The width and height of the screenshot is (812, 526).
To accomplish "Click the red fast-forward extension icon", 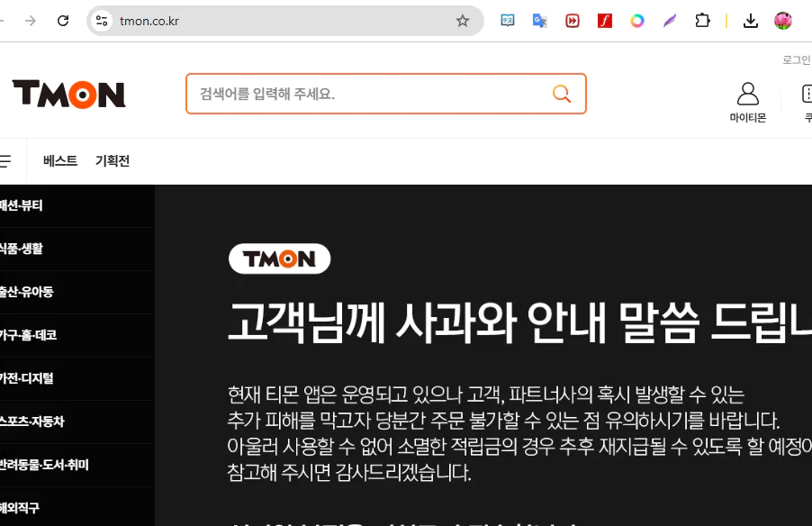I will tap(573, 21).
